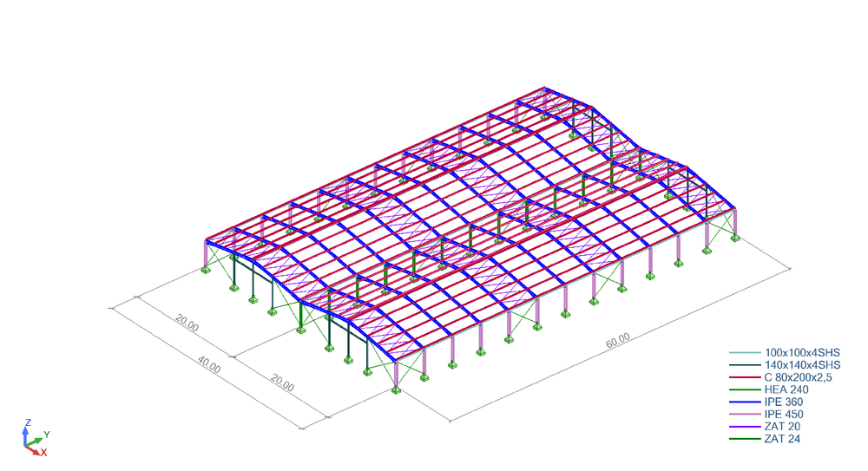Image resolution: width=868 pixels, height=471 pixels.
Task: Select the 140x140x4SHS legend label
Action: coord(802,365)
